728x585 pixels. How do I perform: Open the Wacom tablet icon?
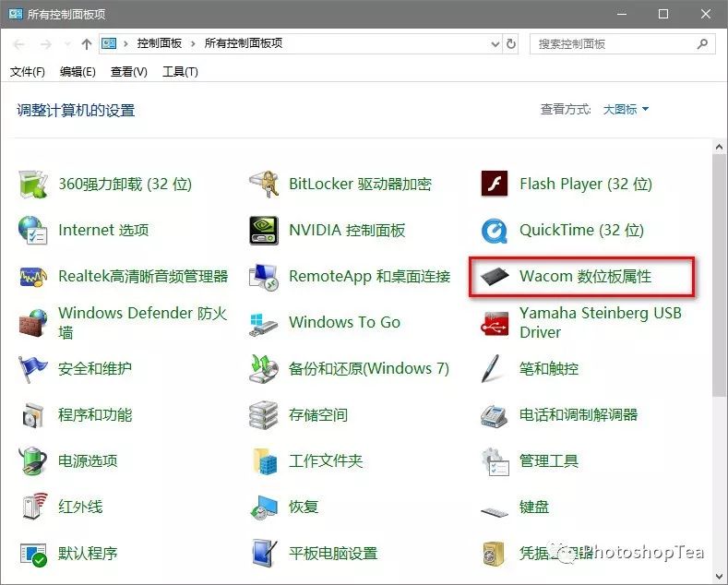495,276
